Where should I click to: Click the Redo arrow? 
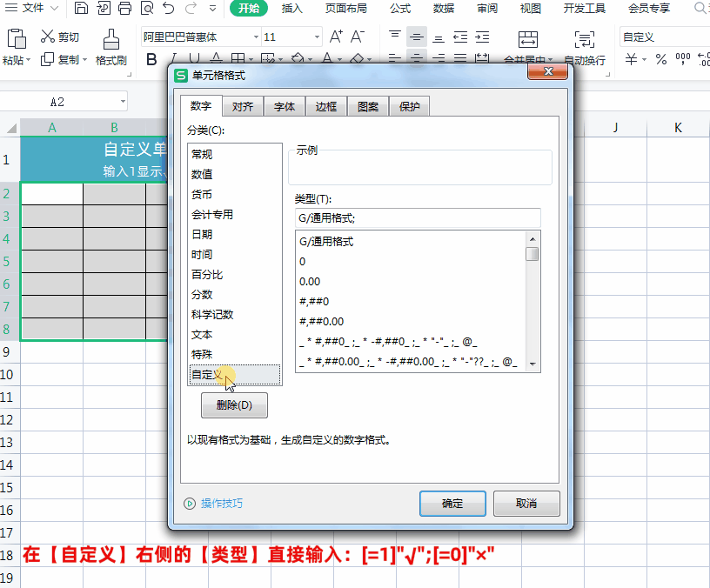191,8
